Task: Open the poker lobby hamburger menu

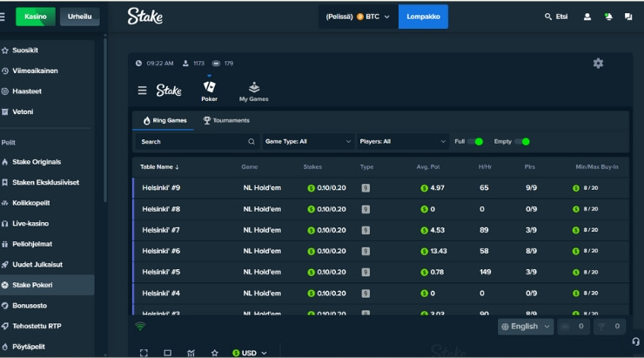Action: point(142,90)
